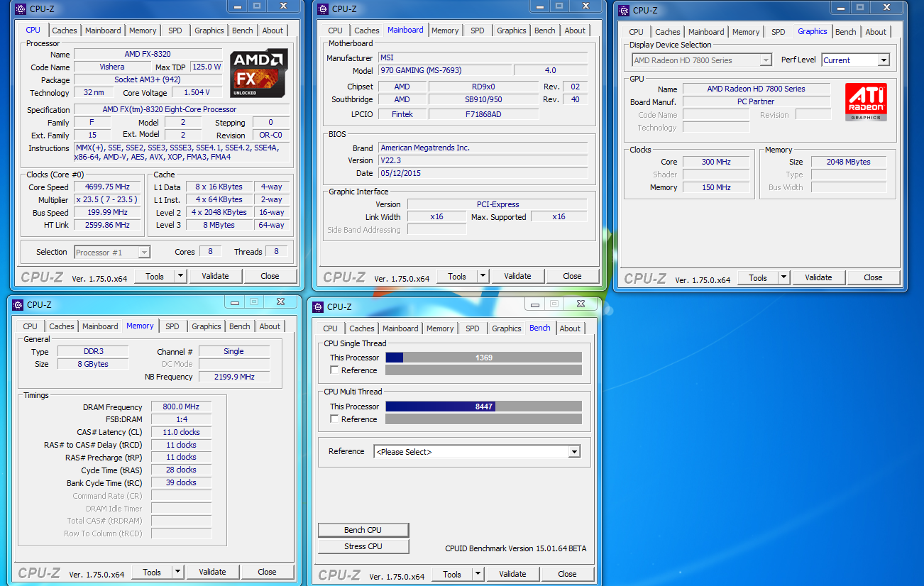Click Multi Thread score bar 8447
924x586 pixels.
(x=483, y=407)
